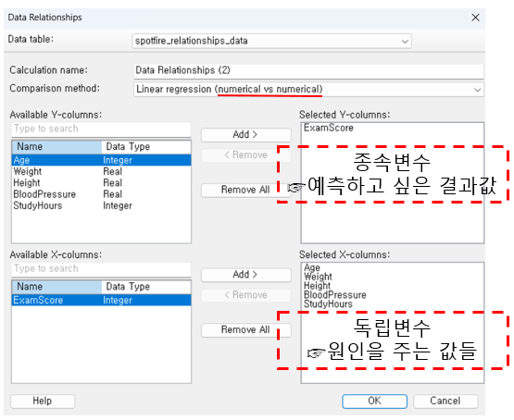
Task: Select ExamScore in Available X-columns
Action: pyautogui.click(x=101, y=300)
